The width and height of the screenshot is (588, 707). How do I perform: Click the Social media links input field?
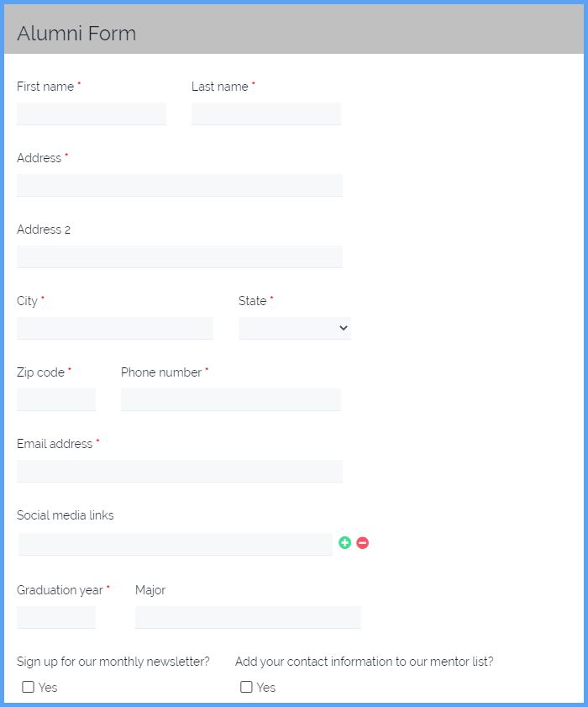click(x=176, y=544)
